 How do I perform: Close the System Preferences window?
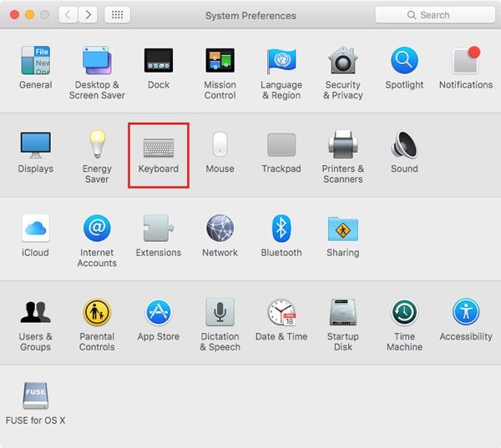click(14, 15)
